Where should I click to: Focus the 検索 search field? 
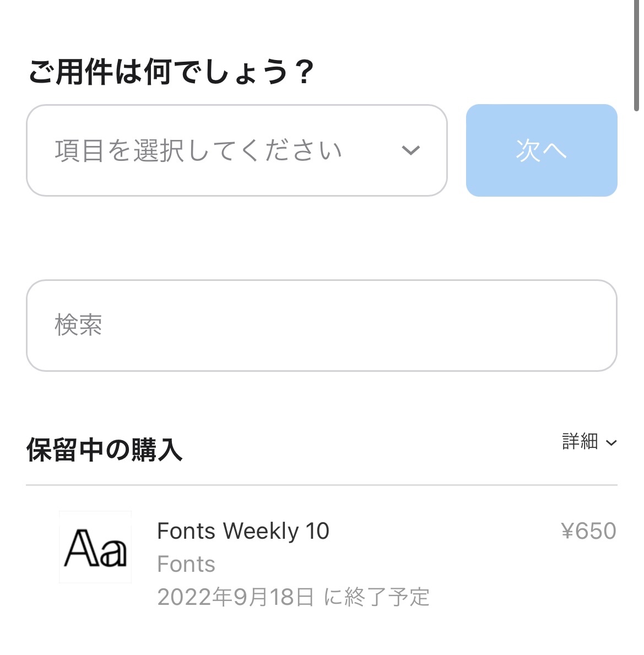pos(321,326)
